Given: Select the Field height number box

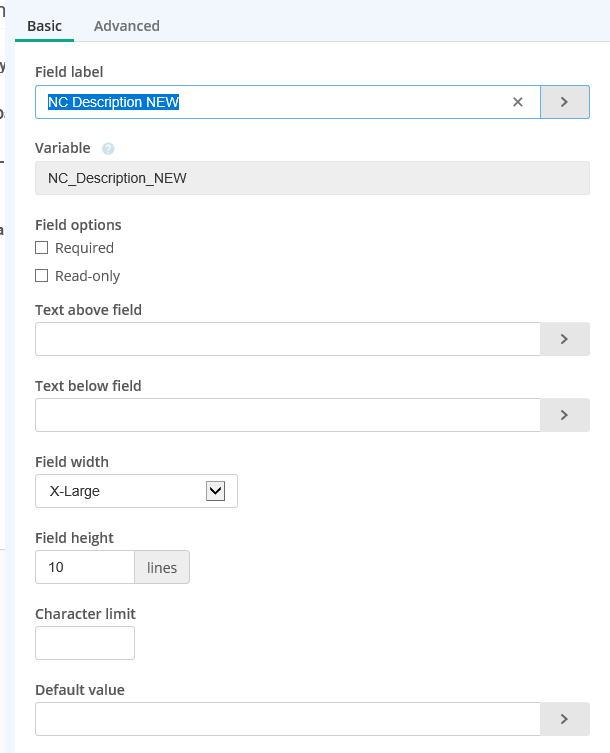Looking at the screenshot, I should [x=85, y=567].
